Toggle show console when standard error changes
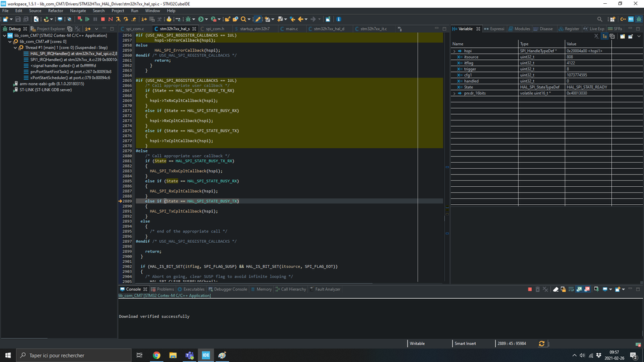This screenshot has width=644, height=362. pyautogui.click(x=587, y=289)
